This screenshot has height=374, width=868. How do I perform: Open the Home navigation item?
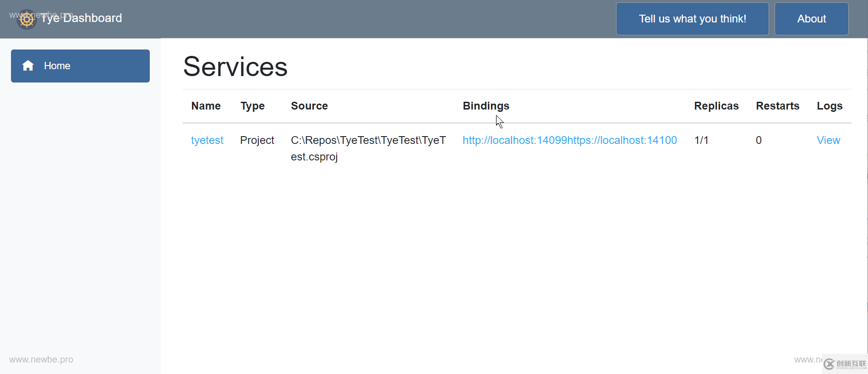(80, 66)
